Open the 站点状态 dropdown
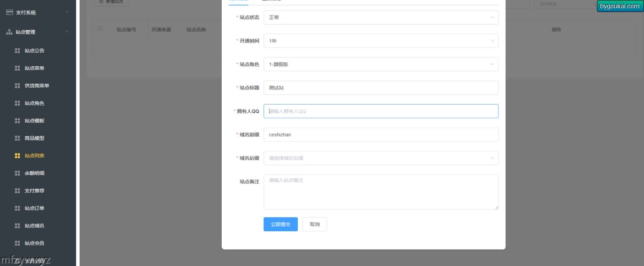 tap(381, 18)
